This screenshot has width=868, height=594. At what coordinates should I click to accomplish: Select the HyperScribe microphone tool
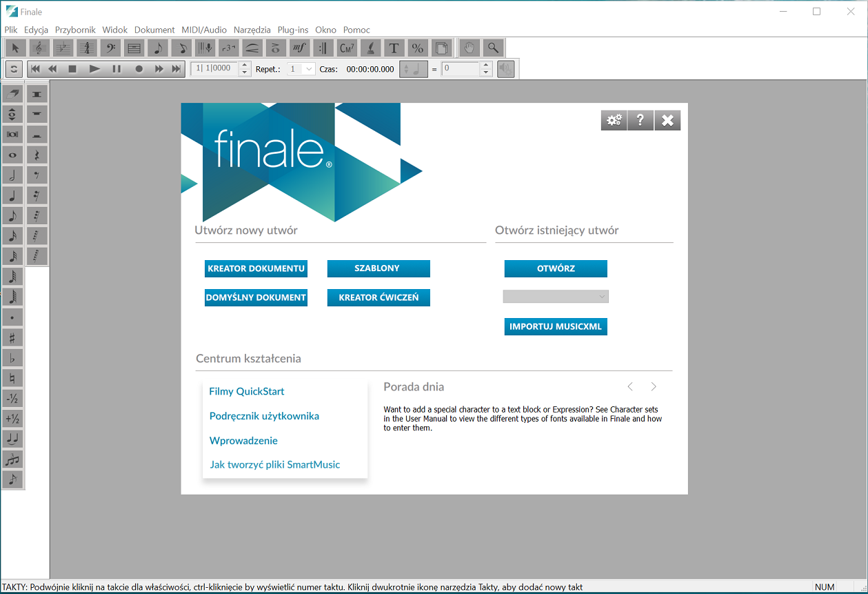coord(205,48)
